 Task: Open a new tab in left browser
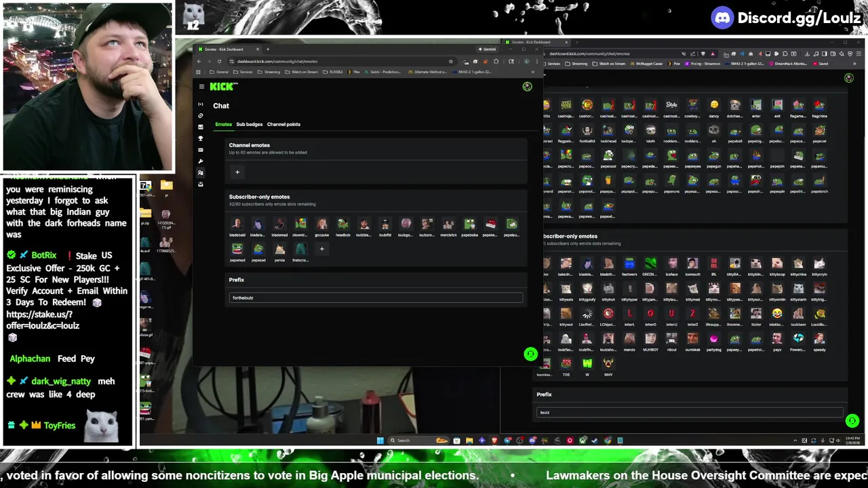268,49
